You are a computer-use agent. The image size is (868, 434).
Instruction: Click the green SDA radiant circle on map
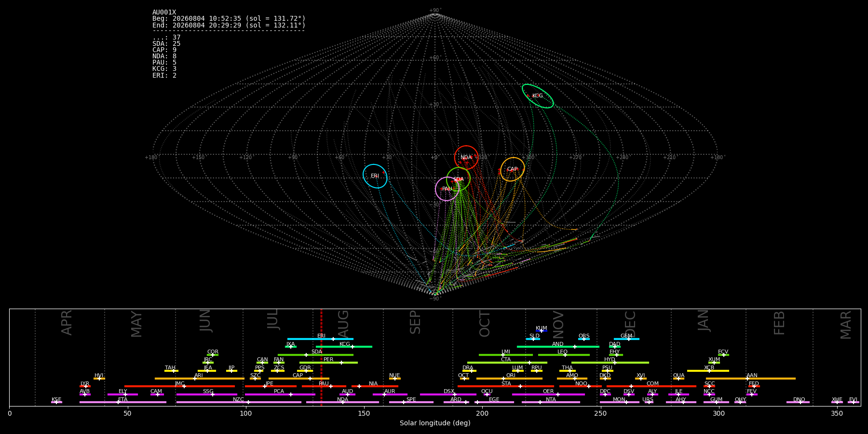click(458, 179)
